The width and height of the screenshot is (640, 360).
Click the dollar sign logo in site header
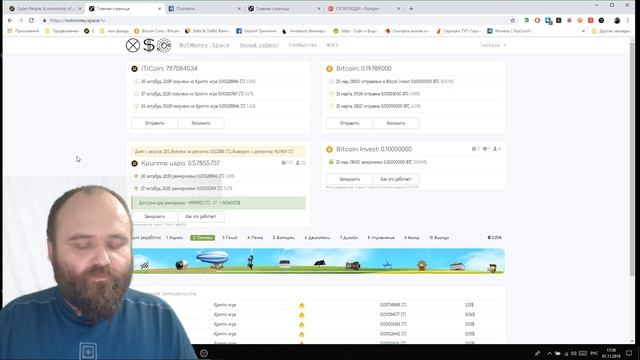[x=149, y=45]
